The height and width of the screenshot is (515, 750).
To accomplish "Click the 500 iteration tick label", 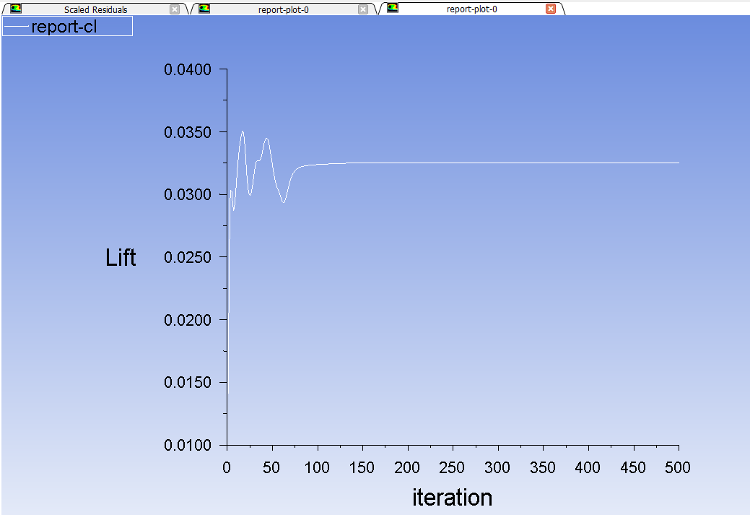I will pyautogui.click(x=678, y=467).
